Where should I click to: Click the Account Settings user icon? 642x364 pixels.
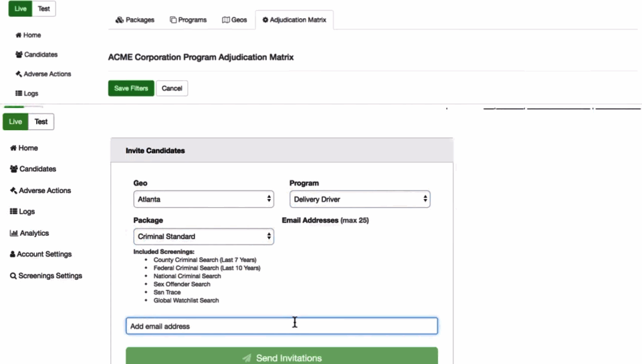(x=13, y=254)
